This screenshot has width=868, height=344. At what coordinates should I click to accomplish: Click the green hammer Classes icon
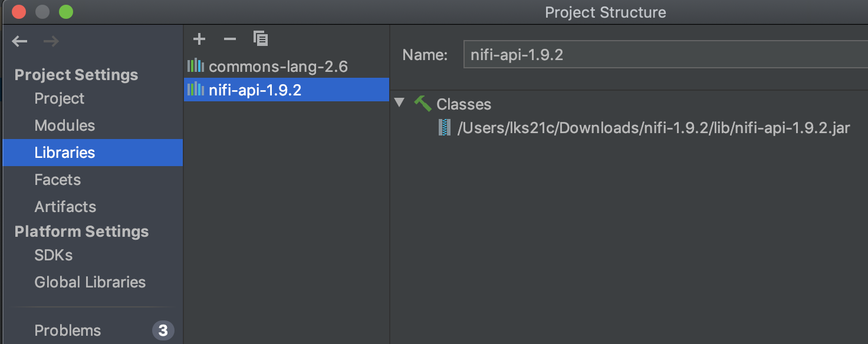click(422, 104)
